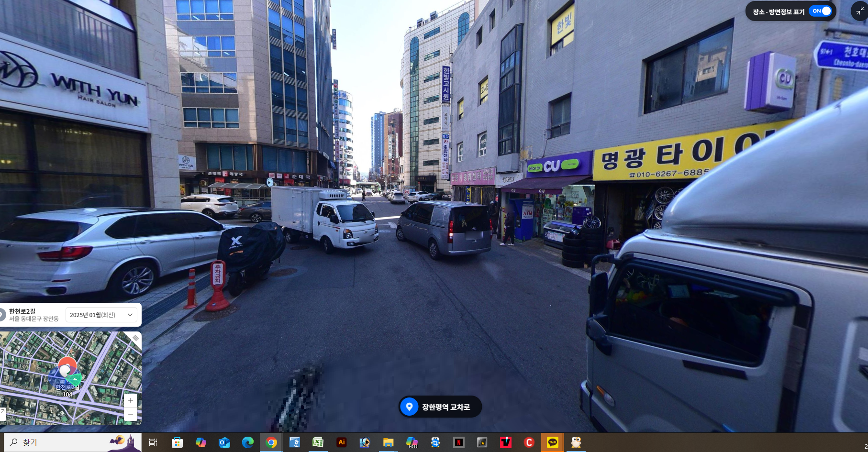868x452 pixels.
Task: Open the 2025년 01월(최신) date dropdown
Action: [101, 315]
